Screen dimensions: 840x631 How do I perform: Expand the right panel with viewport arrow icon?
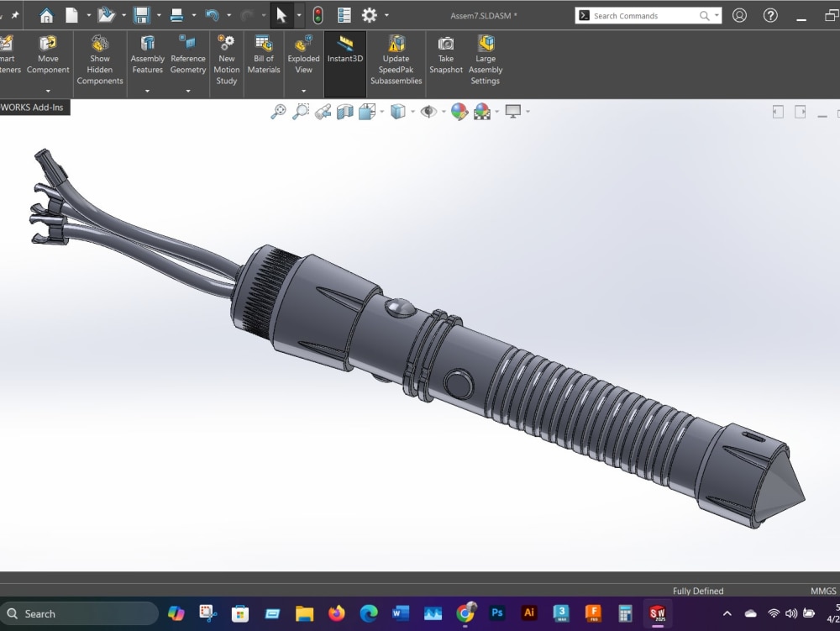pos(801,112)
